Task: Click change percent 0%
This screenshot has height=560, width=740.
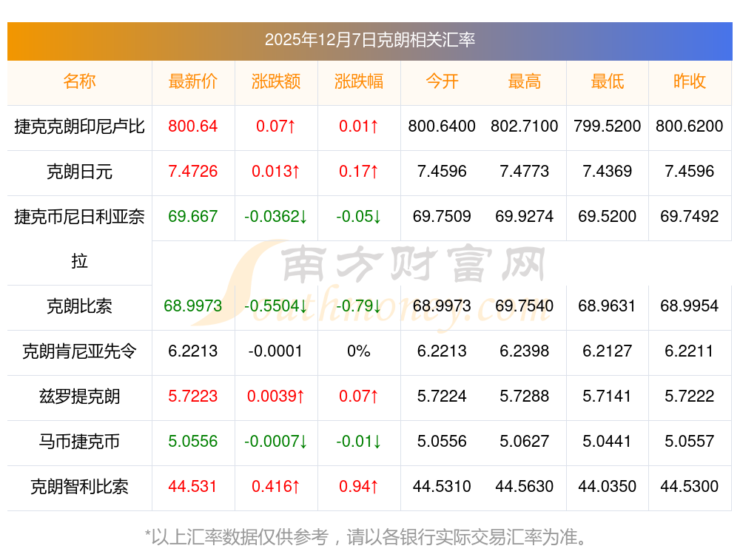Action: click(x=359, y=351)
